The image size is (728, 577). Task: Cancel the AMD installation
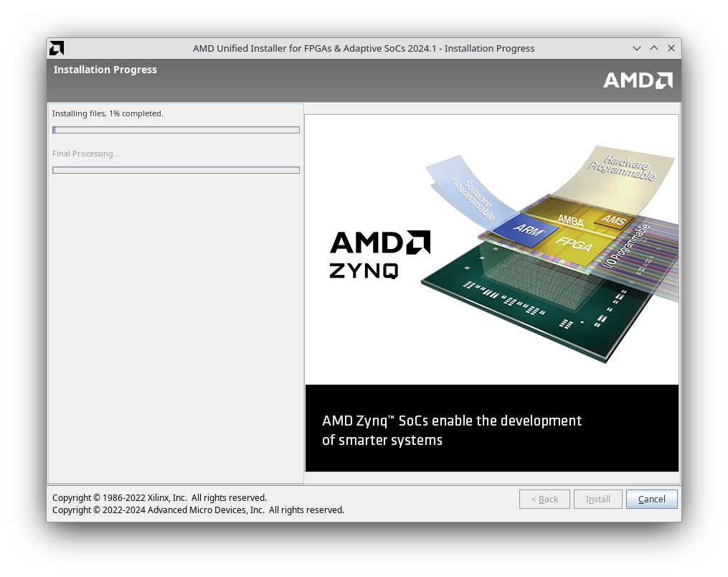pyautogui.click(x=651, y=499)
